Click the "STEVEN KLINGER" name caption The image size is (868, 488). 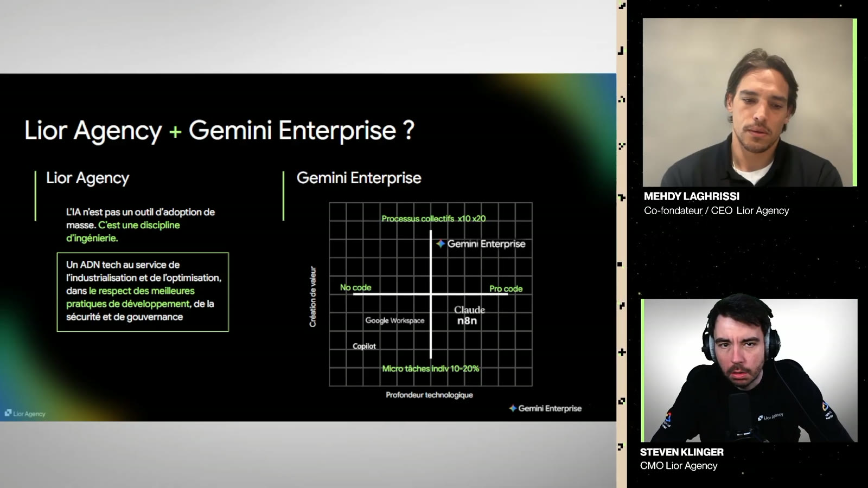tap(682, 452)
